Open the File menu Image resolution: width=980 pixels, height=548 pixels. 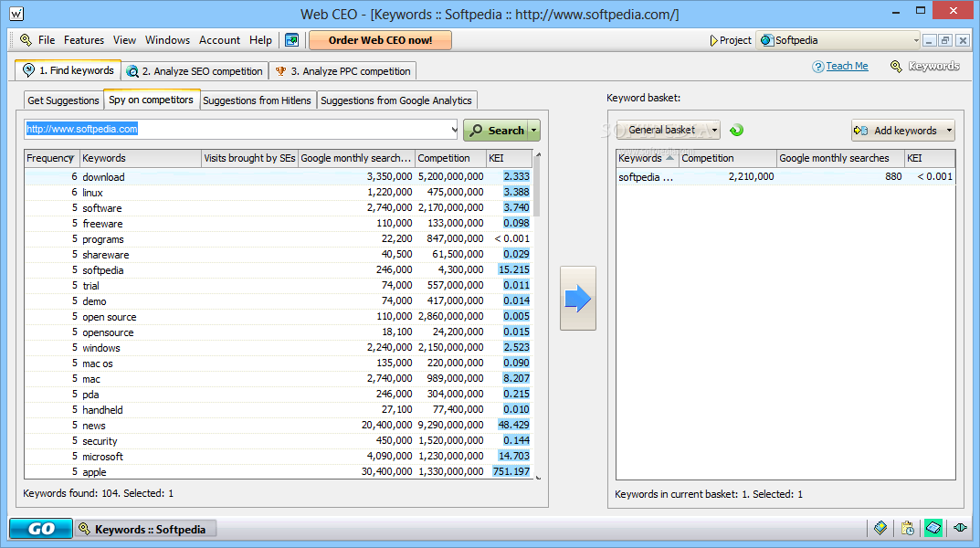47,40
